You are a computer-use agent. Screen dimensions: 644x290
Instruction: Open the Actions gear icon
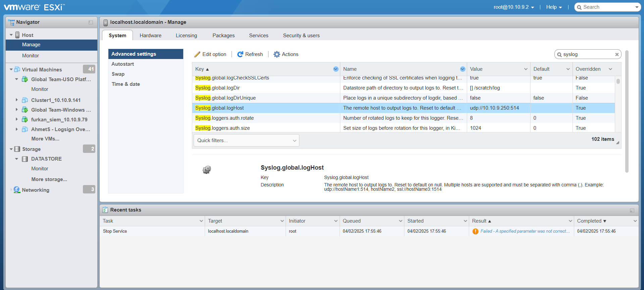277,54
